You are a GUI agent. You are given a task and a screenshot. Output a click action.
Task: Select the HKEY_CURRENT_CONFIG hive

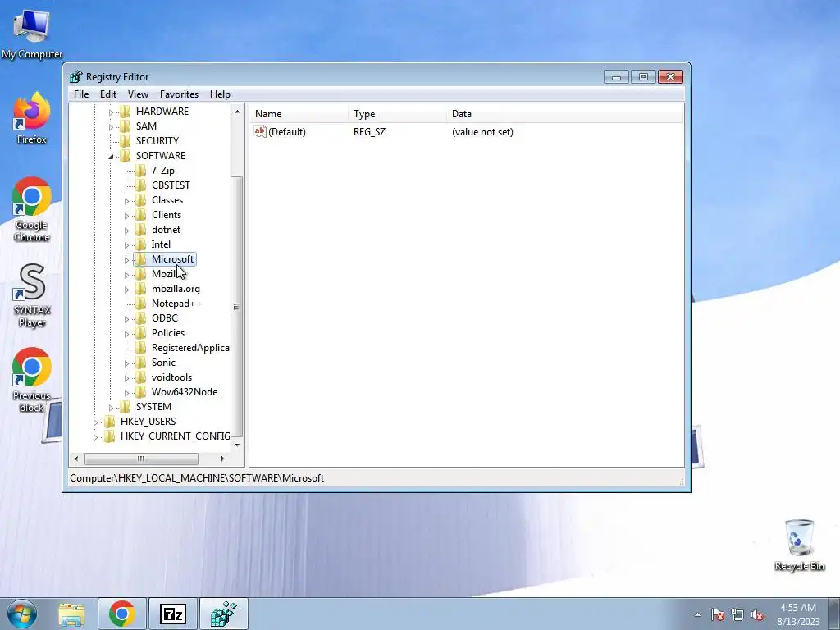click(x=175, y=436)
